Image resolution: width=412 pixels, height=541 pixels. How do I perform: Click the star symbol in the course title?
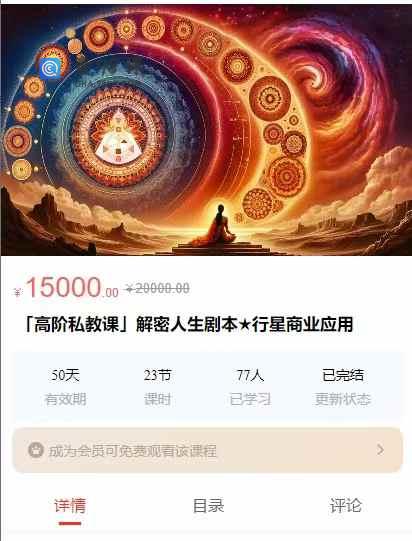pos(245,325)
